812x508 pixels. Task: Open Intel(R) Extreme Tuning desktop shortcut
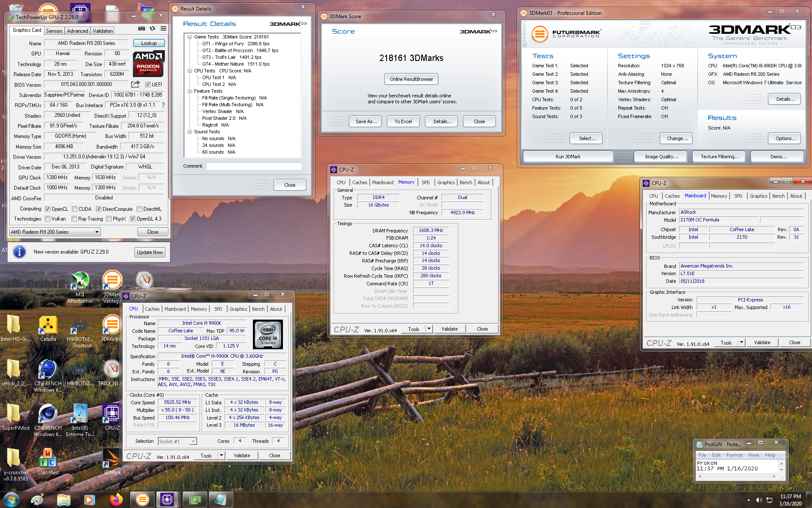pos(80,420)
